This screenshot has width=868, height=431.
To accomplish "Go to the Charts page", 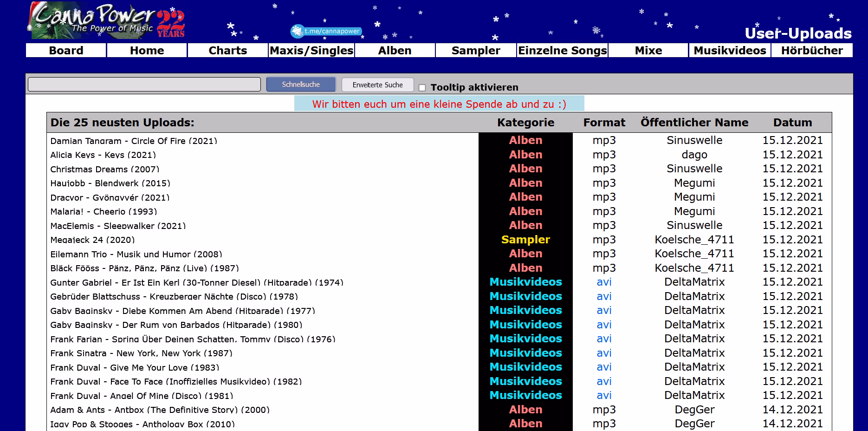I will coord(227,51).
